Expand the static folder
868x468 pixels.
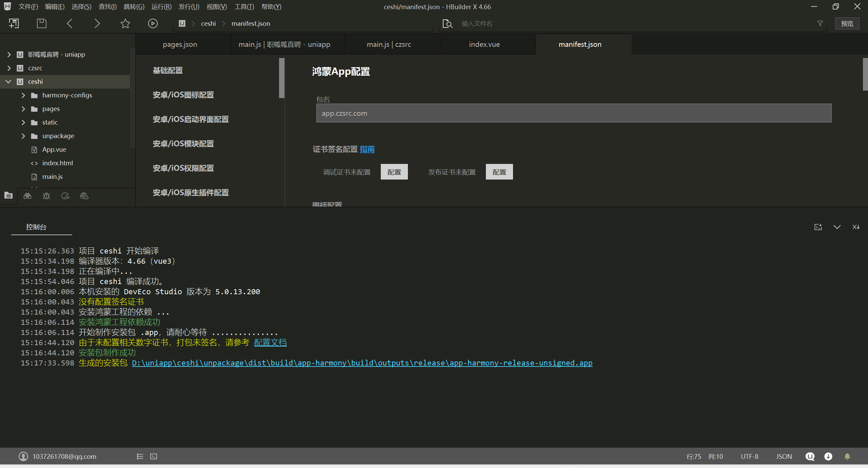[x=23, y=123]
